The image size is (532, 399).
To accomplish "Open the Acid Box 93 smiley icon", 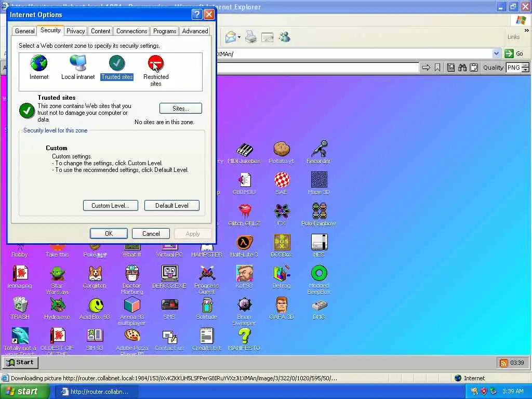I will (x=96, y=305).
